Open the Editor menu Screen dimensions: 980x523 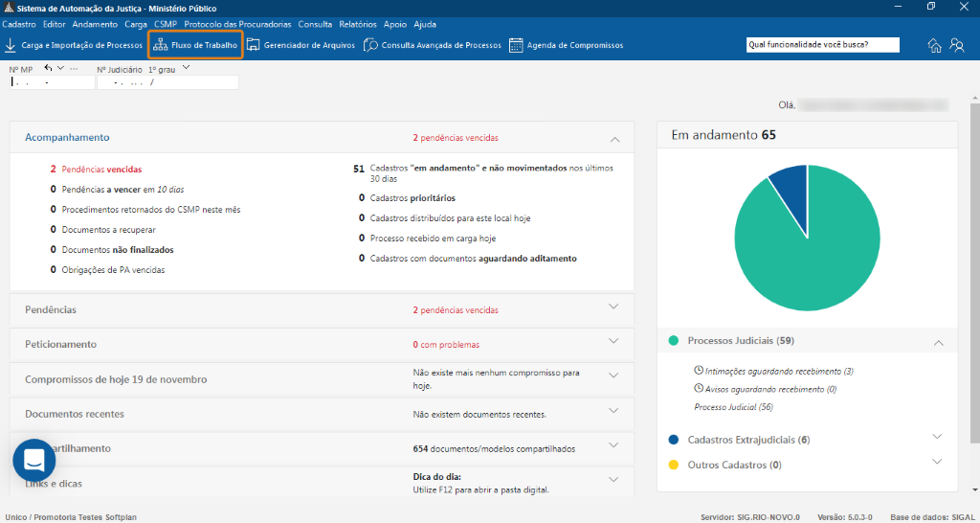pyautogui.click(x=55, y=24)
